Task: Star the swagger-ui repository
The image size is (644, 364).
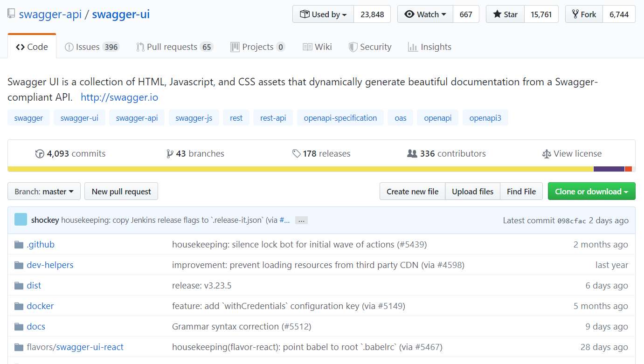Action: click(x=505, y=14)
